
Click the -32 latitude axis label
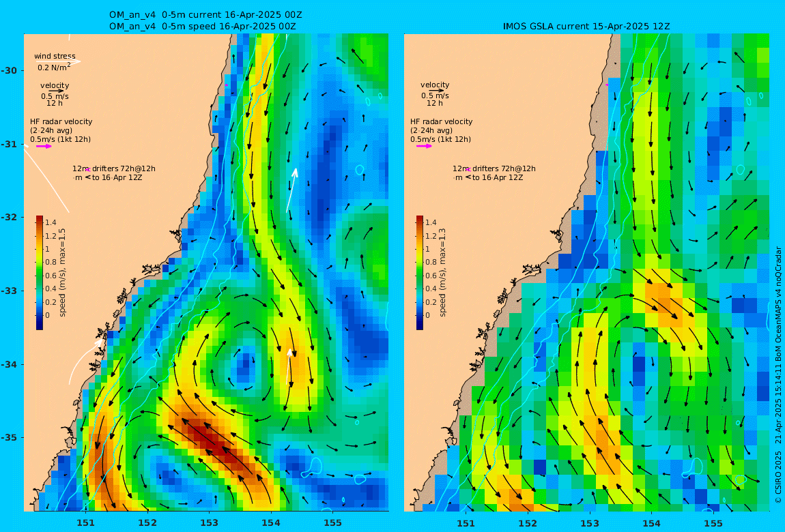coord(8,218)
